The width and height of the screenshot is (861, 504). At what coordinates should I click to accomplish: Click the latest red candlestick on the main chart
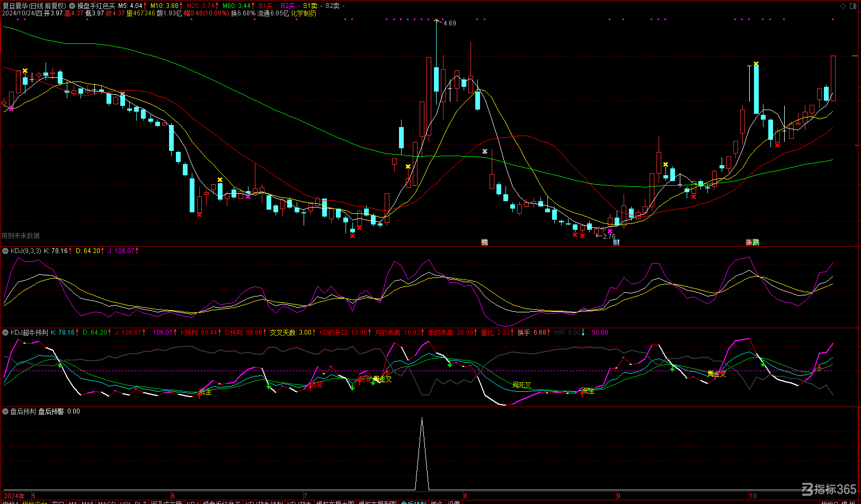pos(833,78)
